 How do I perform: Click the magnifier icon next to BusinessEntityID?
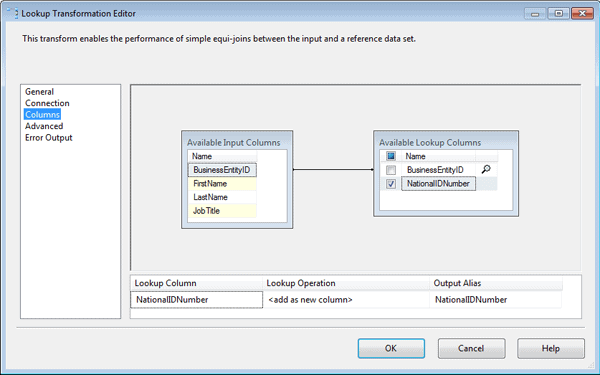tap(486, 169)
